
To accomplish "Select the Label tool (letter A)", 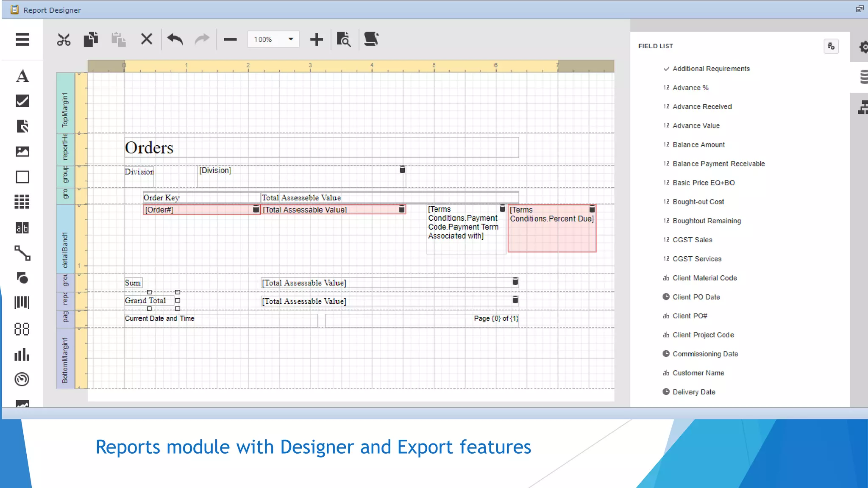I will pos(22,76).
